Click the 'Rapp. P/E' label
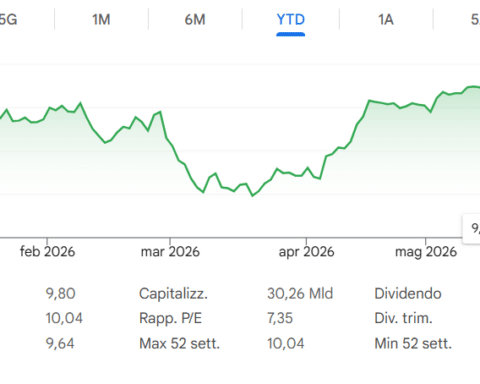480x384 pixels. point(170,318)
